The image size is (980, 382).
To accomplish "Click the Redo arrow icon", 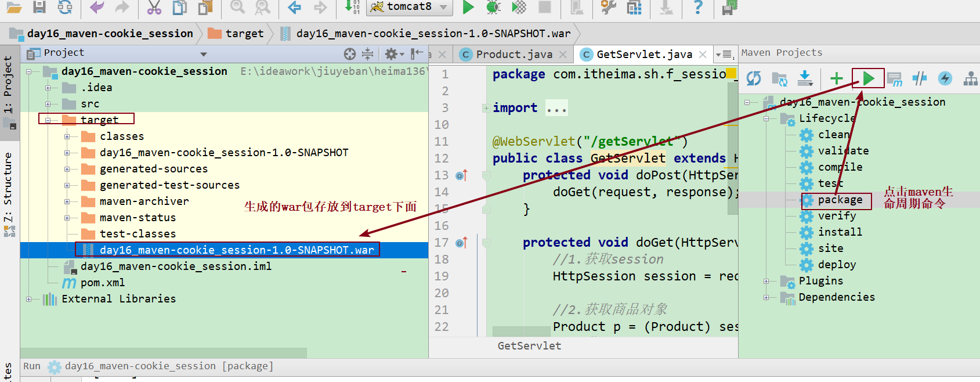I will pos(122,7).
